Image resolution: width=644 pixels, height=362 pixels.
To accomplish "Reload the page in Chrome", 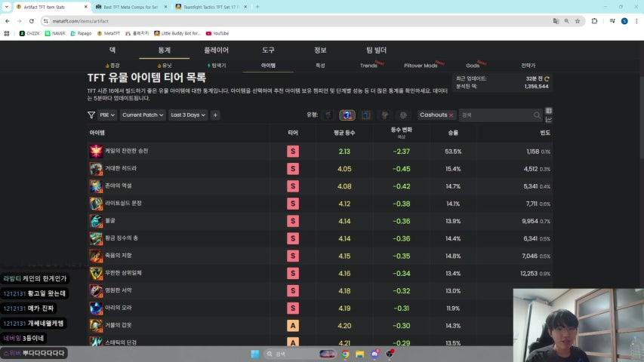I will (x=32, y=21).
